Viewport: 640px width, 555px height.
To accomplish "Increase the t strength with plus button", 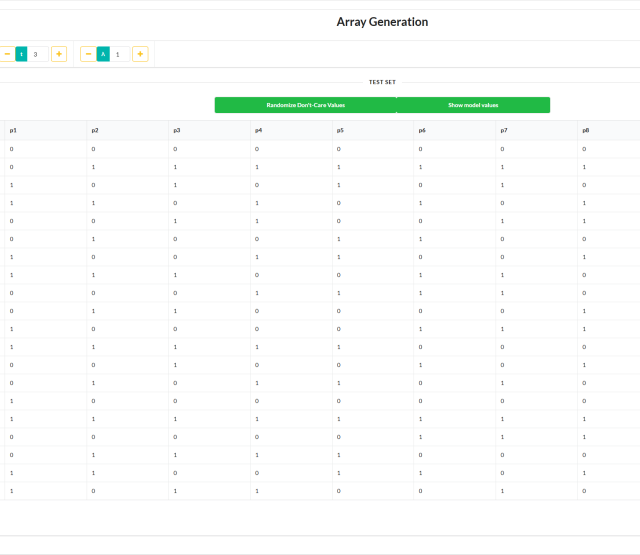I will coord(59,54).
